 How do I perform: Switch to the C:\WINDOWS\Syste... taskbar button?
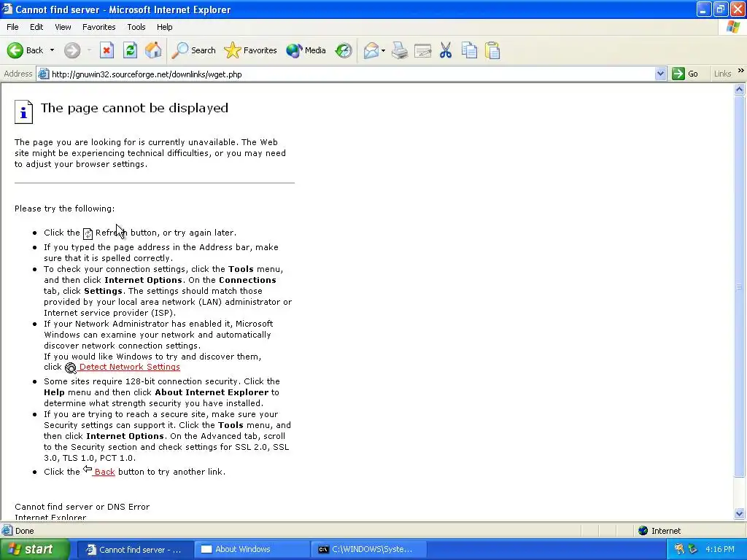tap(368, 550)
